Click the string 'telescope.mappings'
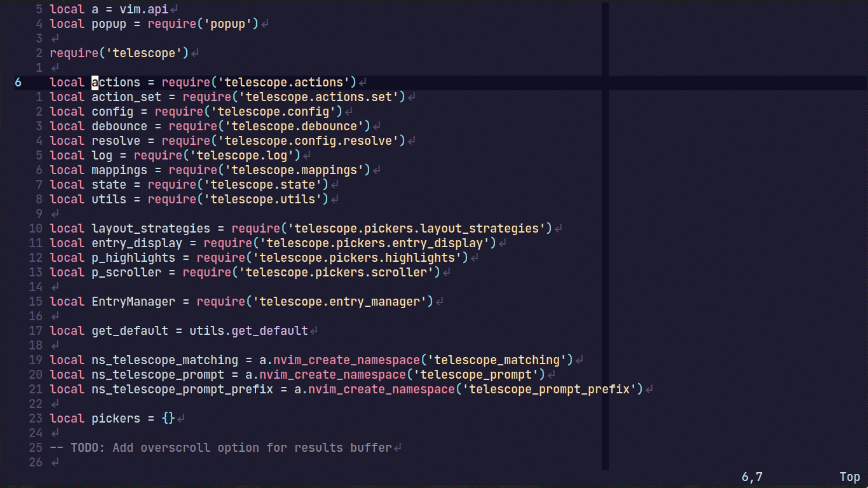Image resolution: width=868 pixels, height=488 pixels. 294,170
